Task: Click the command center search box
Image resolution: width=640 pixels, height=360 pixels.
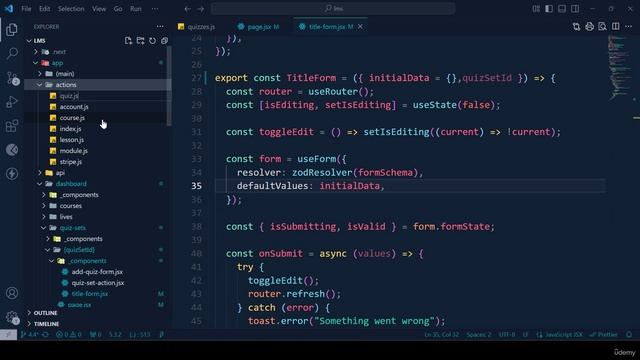Action: point(333,9)
